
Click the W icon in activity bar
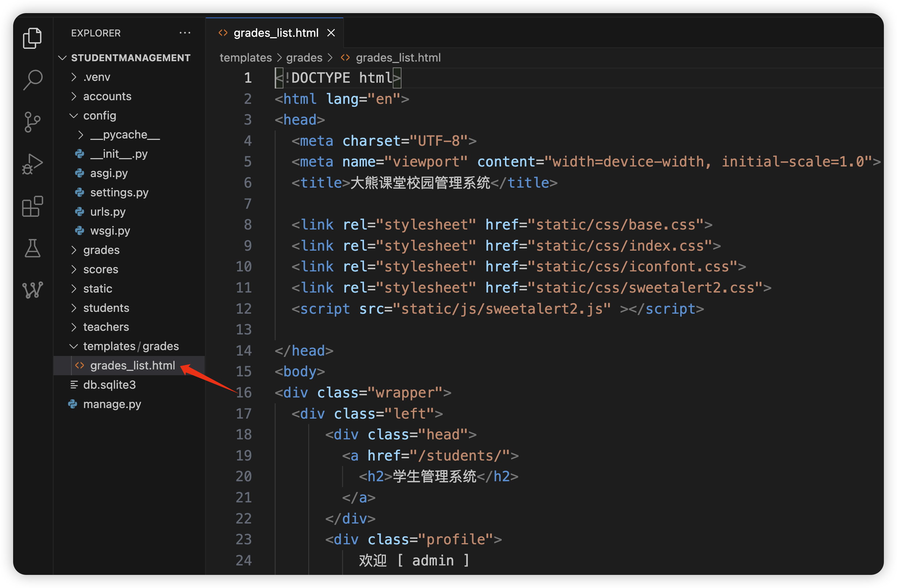(x=32, y=290)
